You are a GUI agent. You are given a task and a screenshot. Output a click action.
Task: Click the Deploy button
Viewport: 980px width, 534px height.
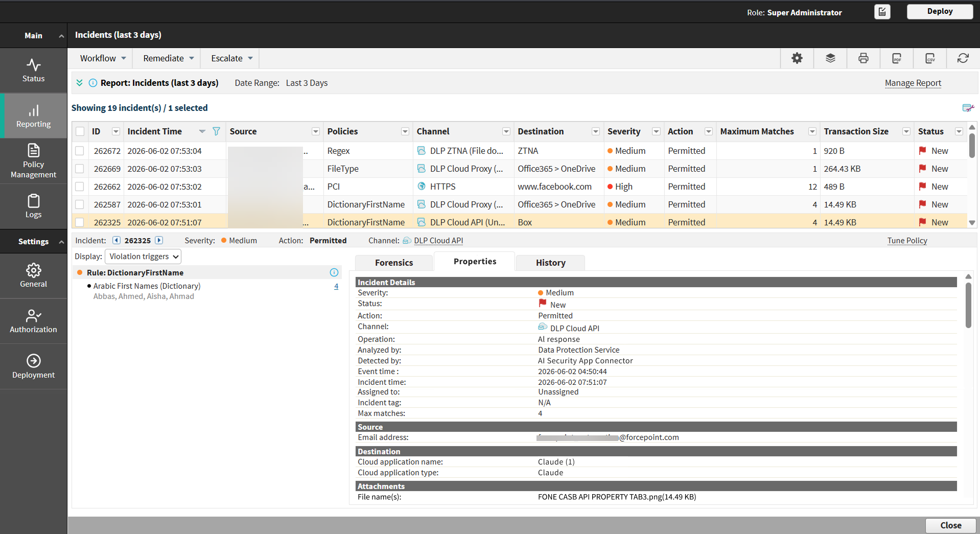pos(940,11)
